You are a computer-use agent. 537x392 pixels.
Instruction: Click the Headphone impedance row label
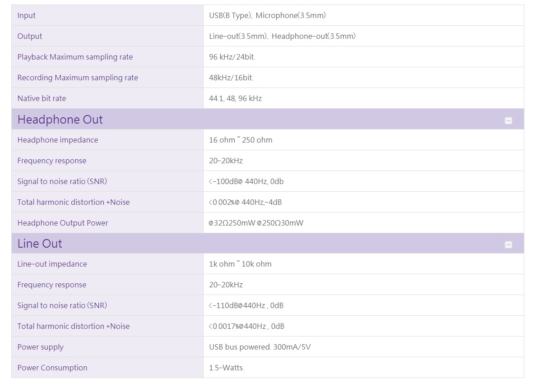(57, 140)
